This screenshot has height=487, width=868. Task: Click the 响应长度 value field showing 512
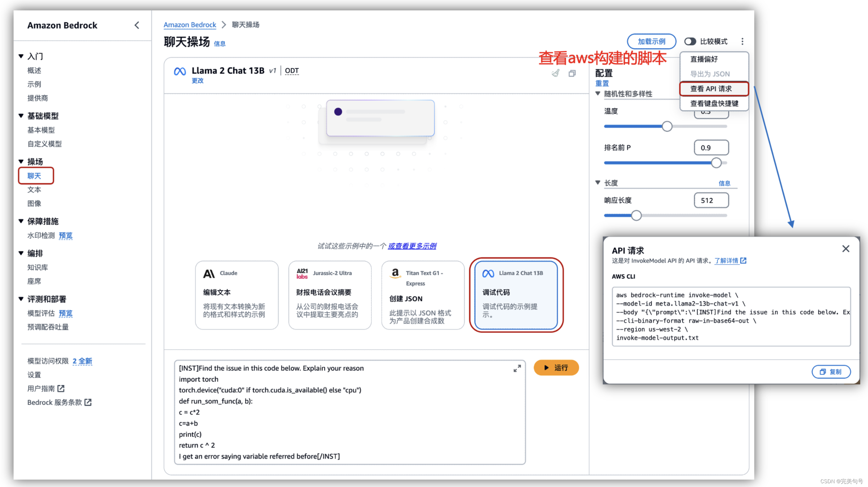click(x=711, y=200)
